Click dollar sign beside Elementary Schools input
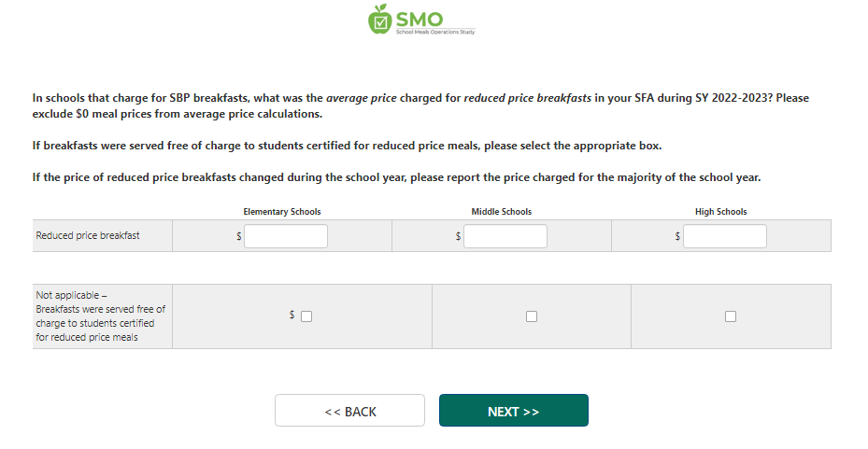 (x=239, y=237)
